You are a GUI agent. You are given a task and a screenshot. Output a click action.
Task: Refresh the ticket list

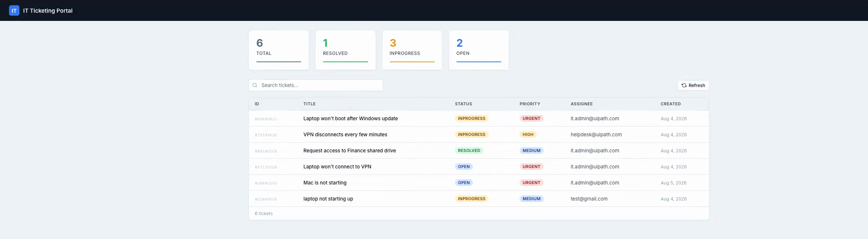pos(693,85)
